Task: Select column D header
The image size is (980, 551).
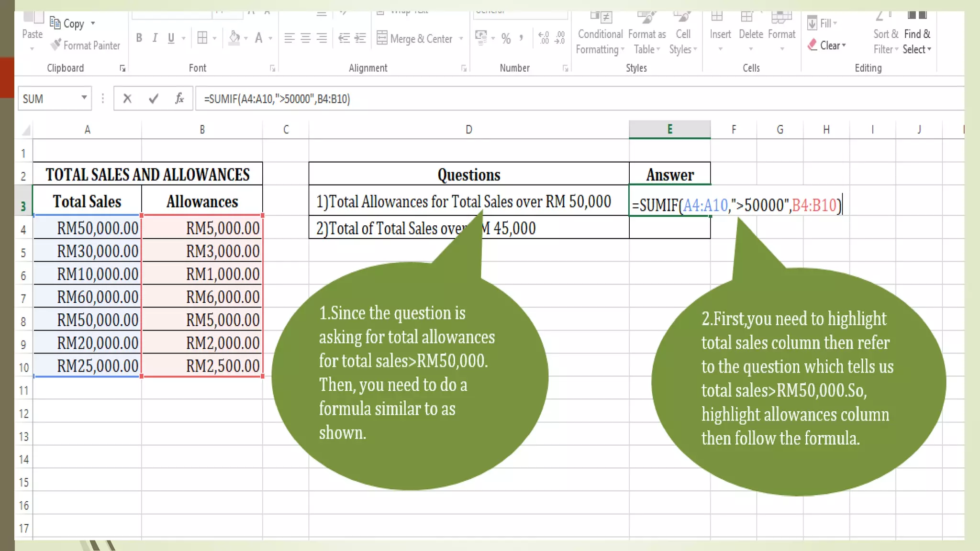Action: [469, 130]
